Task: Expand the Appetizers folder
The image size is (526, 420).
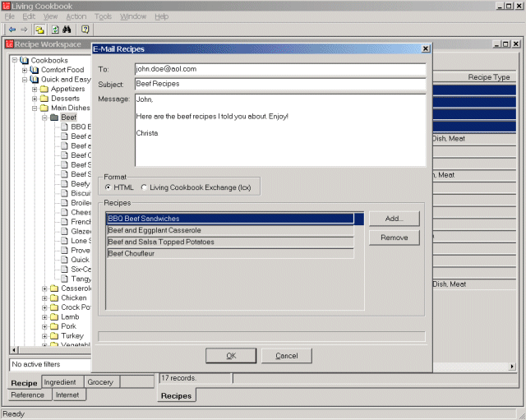Action: tap(35, 90)
